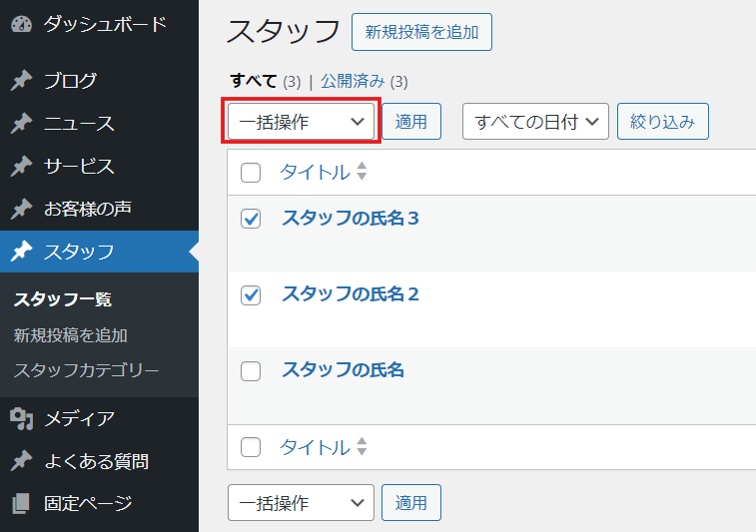Click the メディア media icon

pos(21,419)
